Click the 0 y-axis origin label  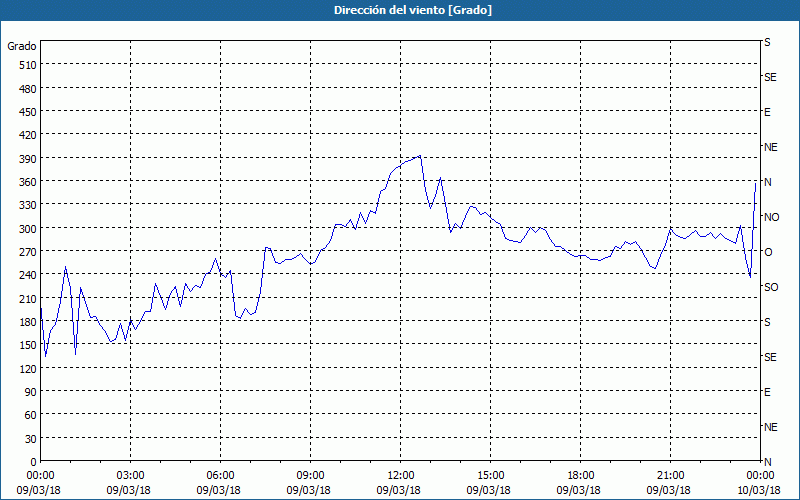pos(34,462)
